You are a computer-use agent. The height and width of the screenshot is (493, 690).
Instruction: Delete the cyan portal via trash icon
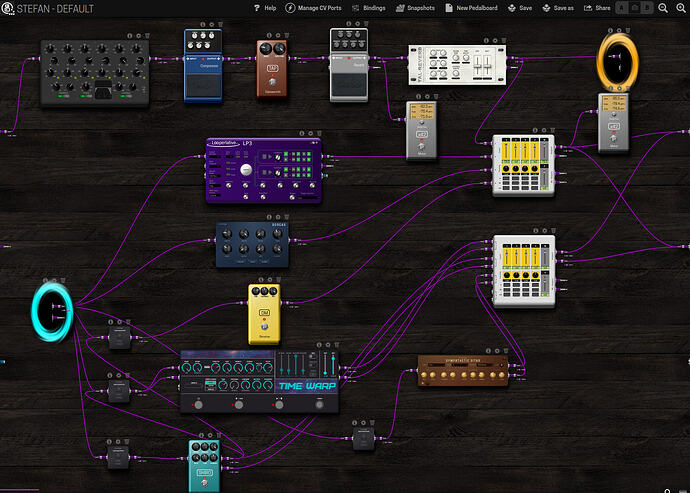[63, 280]
